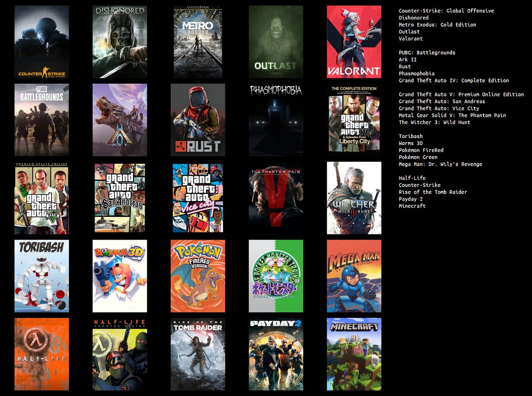This screenshot has height=396, width=532.
Task: Click 'Rise of the Tomb Raider' text
Action: pyautogui.click(x=433, y=192)
